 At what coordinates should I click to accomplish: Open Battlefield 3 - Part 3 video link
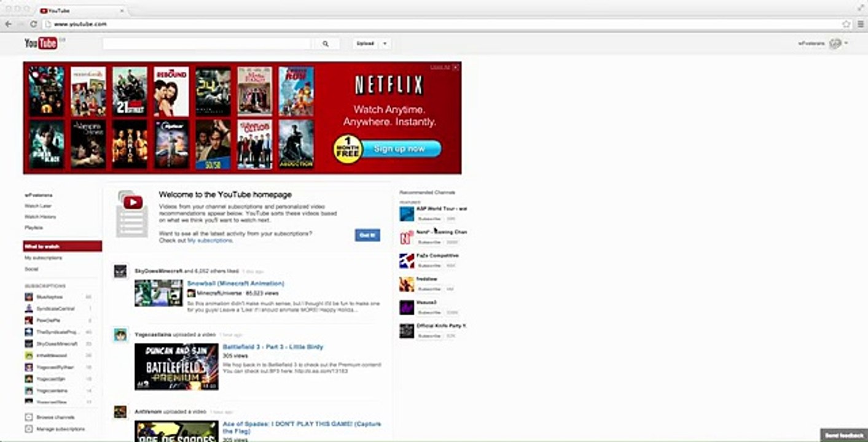point(273,347)
